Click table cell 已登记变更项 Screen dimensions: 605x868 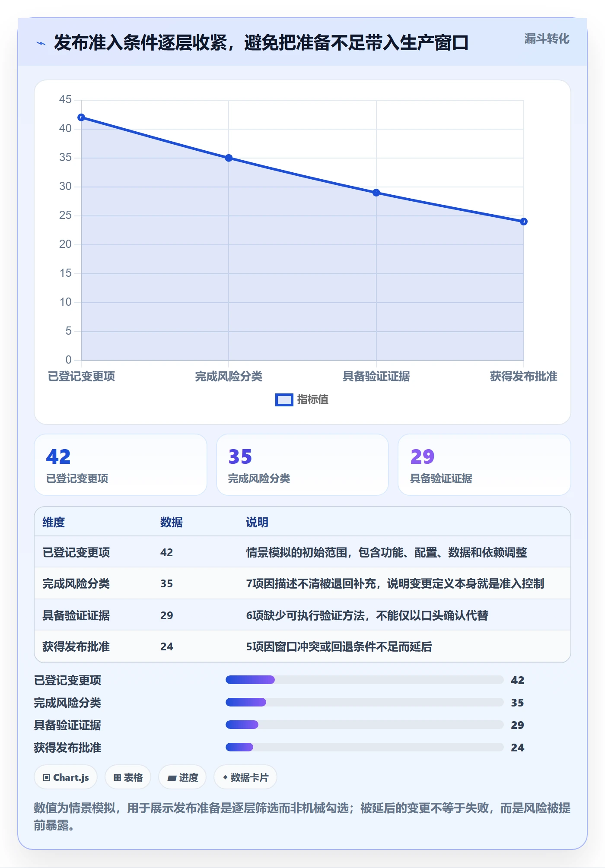76,552
